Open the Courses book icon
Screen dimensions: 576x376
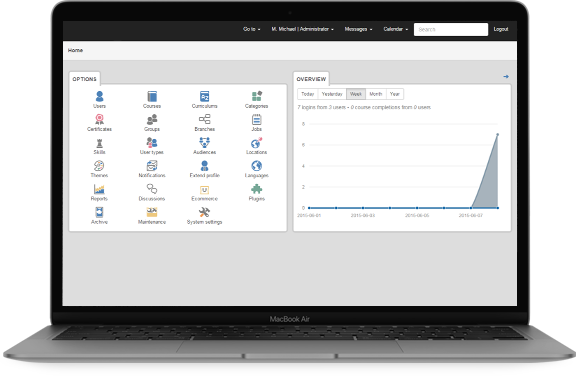click(x=152, y=96)
